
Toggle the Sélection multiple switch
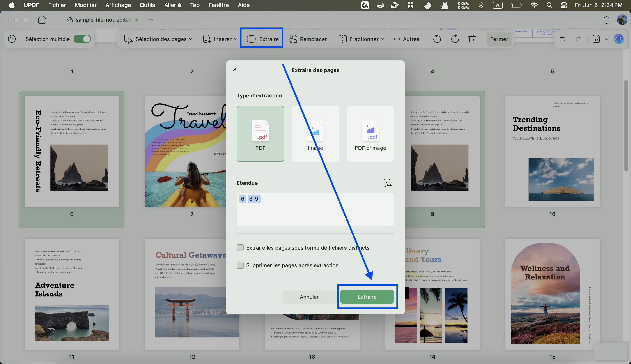click(x=82, y=39)
